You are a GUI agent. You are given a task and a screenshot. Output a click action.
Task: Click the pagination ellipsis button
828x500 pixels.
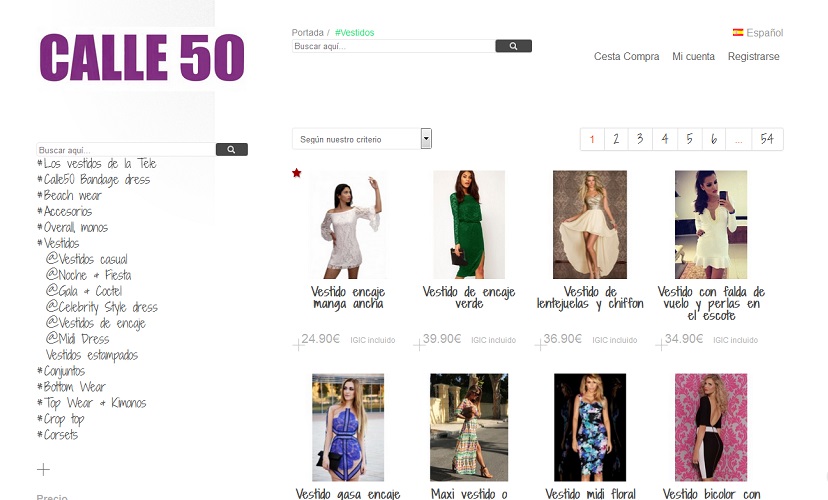click(739, 139)
